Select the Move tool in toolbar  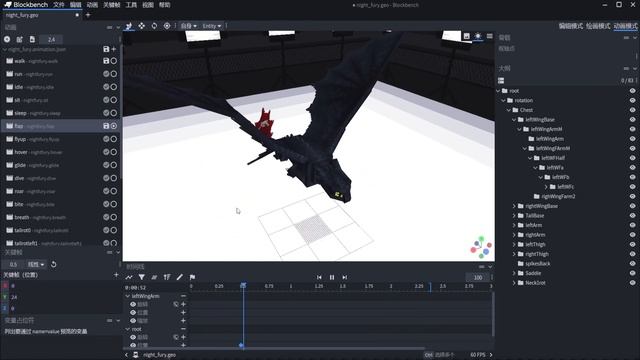[141, 26]
